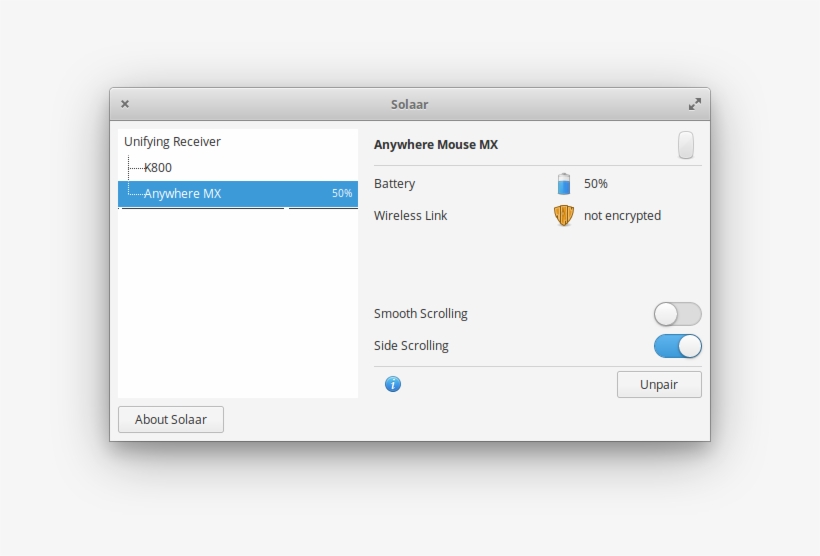The height and width of the screenshot is (556, 820).
Task: Maximize the Solaar window
Action: point(695,104)
